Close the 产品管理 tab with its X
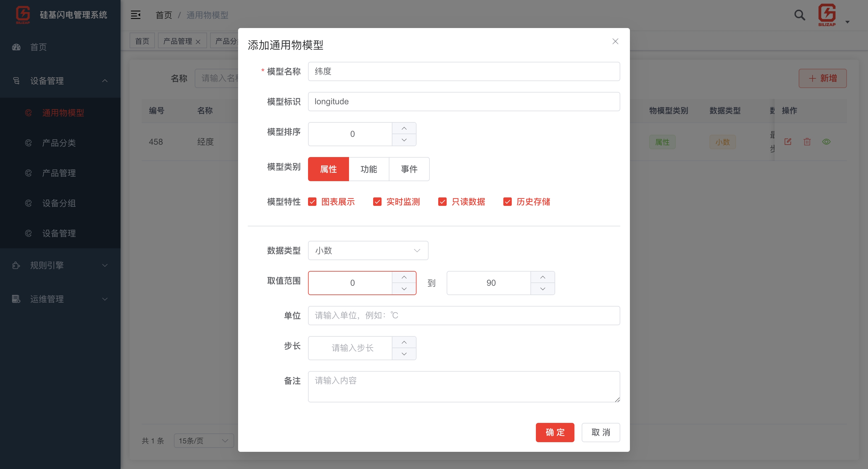868x469 pixels. pyautogui.click(x=198, y=42)
